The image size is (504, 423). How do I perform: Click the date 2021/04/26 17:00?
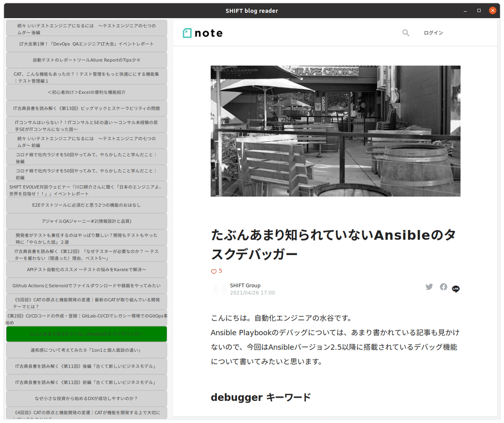point(252,293)
